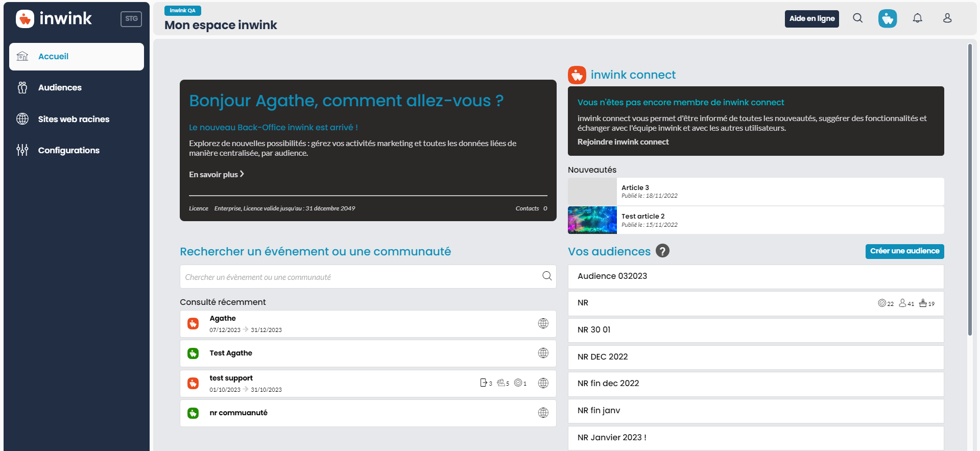Open Configurations in the sidebar
This screenshot has width=980, height=451.
(77, 150)
